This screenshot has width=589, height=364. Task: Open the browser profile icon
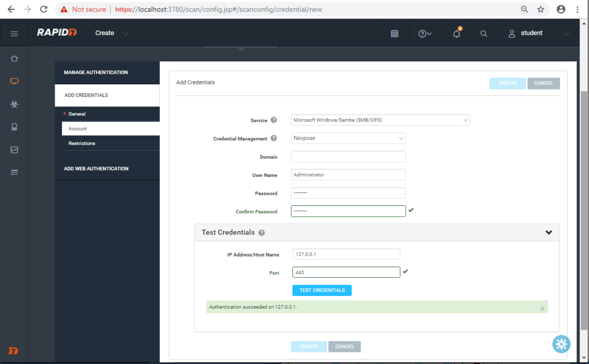click(561, 10)
